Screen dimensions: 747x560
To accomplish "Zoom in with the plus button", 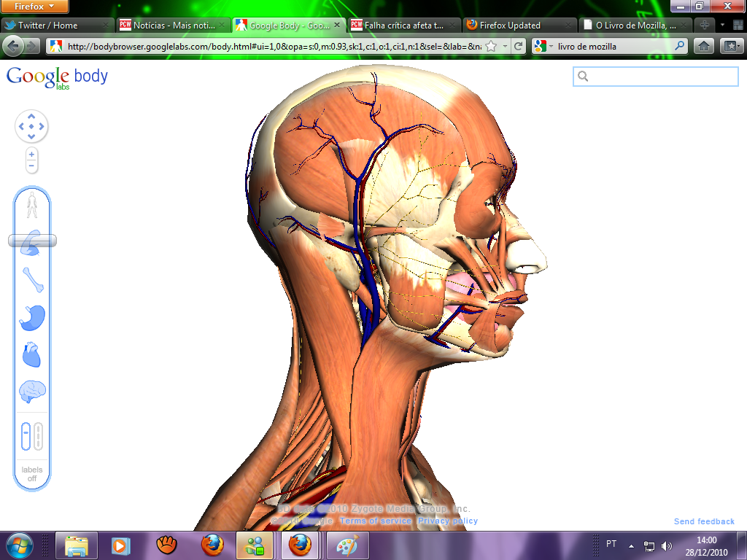I will click(x=31, y=155).
